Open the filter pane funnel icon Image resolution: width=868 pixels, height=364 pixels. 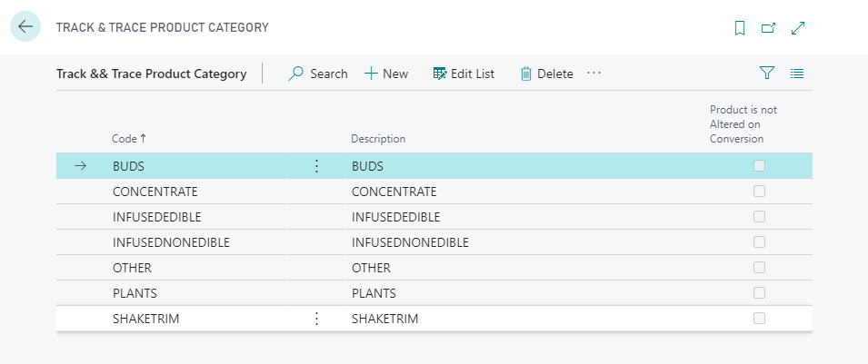pyautogui.click(x=766, y=74)
